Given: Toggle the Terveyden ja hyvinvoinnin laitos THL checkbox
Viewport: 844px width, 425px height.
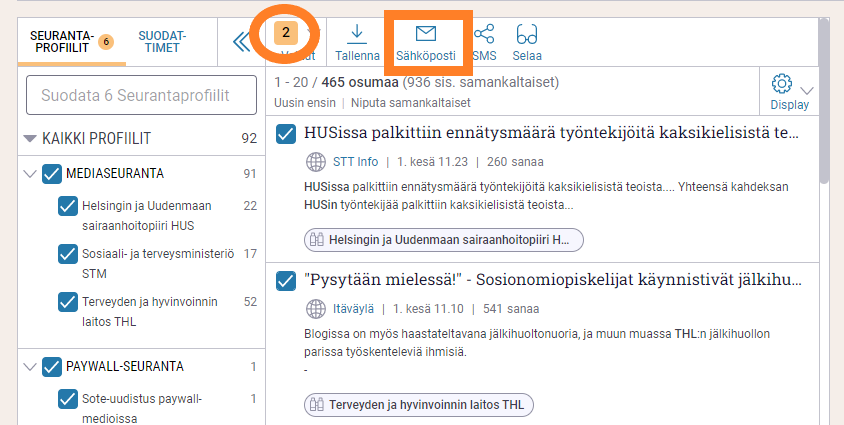Looking at the screenshot, I should tap(69, 300).
